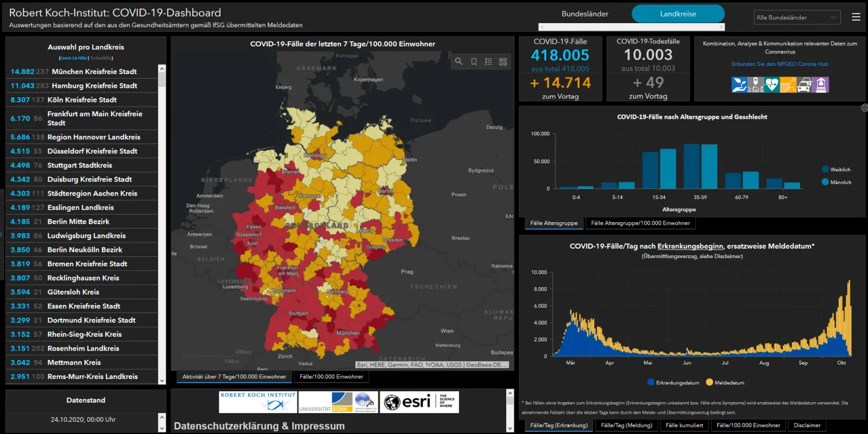
Task: Click the purple bell notification icon
Action: point(821,85)
